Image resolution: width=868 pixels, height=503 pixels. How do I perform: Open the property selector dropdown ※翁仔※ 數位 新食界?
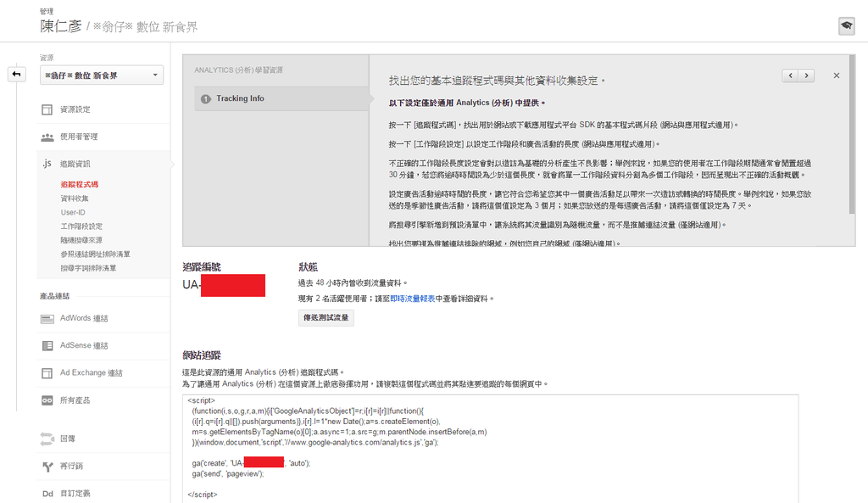pyautogui.click(x=102, y=75)
